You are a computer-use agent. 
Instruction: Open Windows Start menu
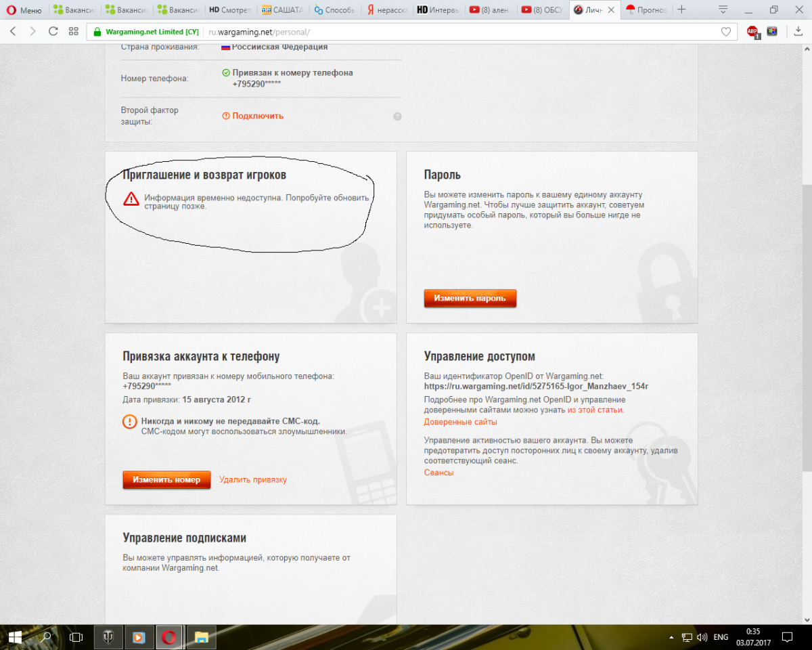[14, 637]
